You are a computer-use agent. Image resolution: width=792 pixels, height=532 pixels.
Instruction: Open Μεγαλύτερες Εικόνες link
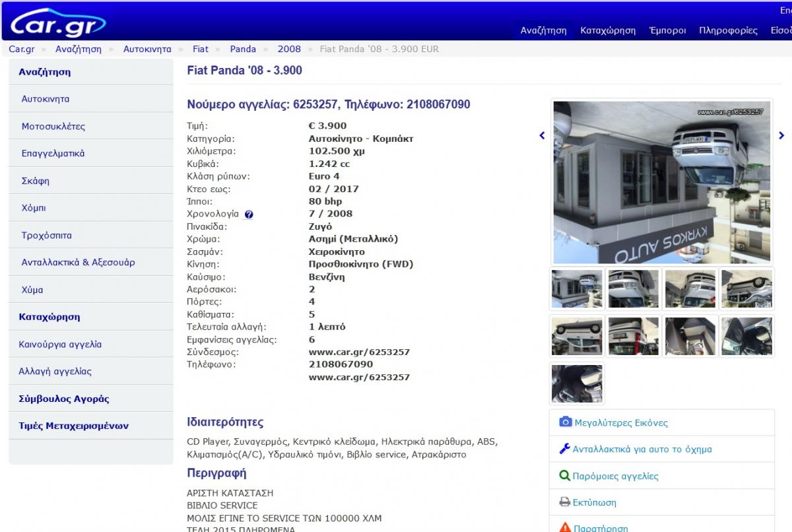click(621, 423)
